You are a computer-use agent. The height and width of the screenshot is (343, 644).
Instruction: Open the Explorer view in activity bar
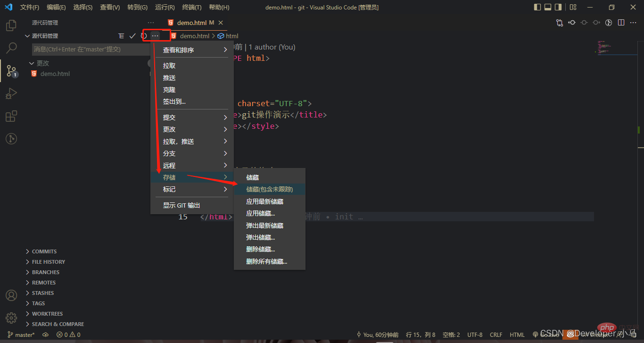11,25
